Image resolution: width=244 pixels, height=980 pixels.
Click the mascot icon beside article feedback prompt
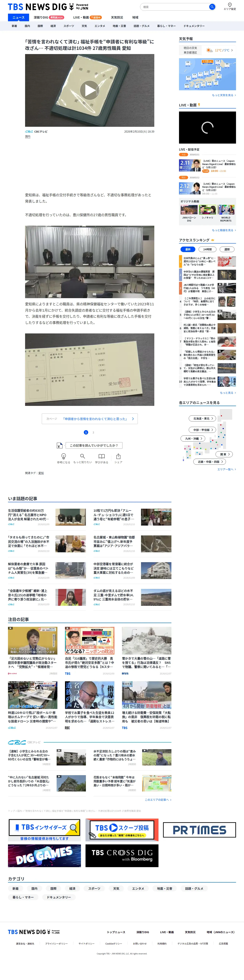[59, 446]
